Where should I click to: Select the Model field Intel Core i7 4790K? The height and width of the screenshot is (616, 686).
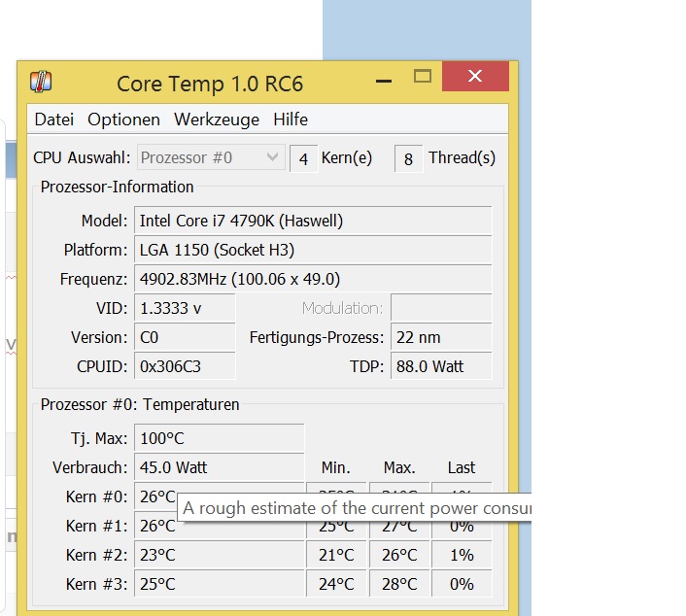(x=313, y=221)
